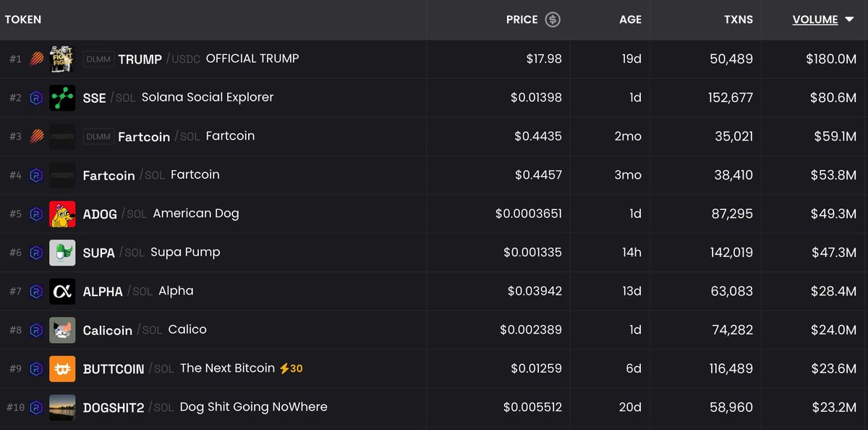
Task: Click Calicoin price $0.002389
Action: coord(531,330)
